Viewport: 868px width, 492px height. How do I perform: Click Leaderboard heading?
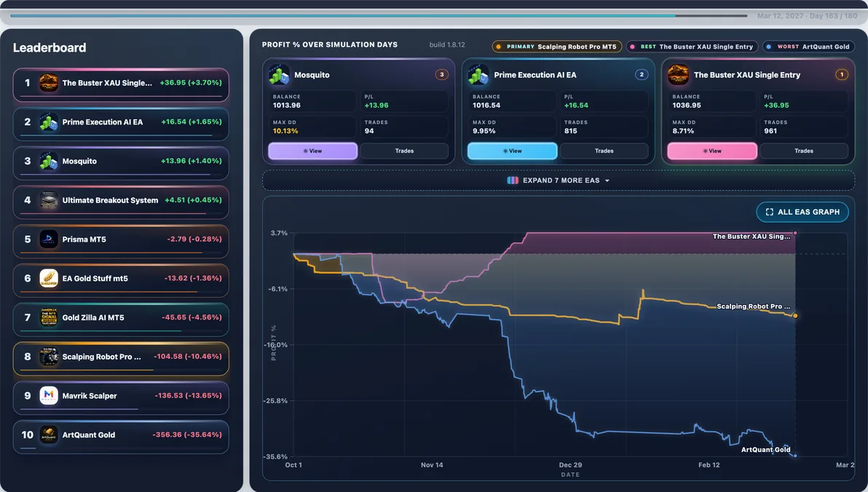click(50, 47)
